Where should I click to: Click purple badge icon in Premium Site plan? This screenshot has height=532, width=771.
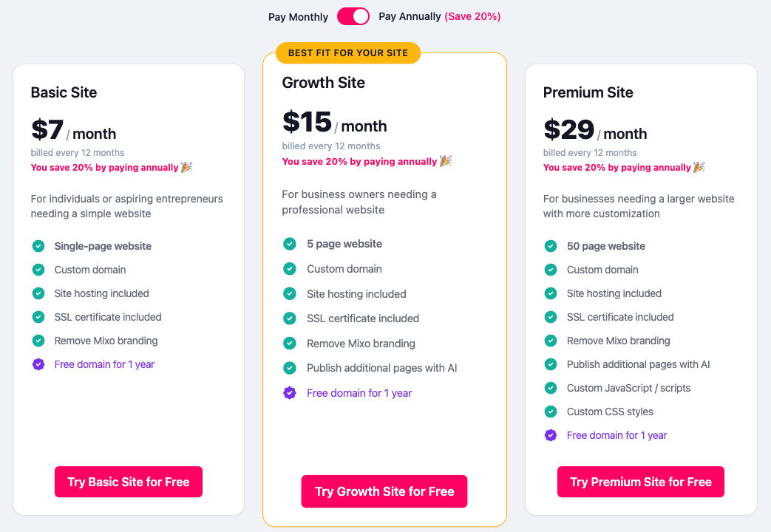click(551, 435)
